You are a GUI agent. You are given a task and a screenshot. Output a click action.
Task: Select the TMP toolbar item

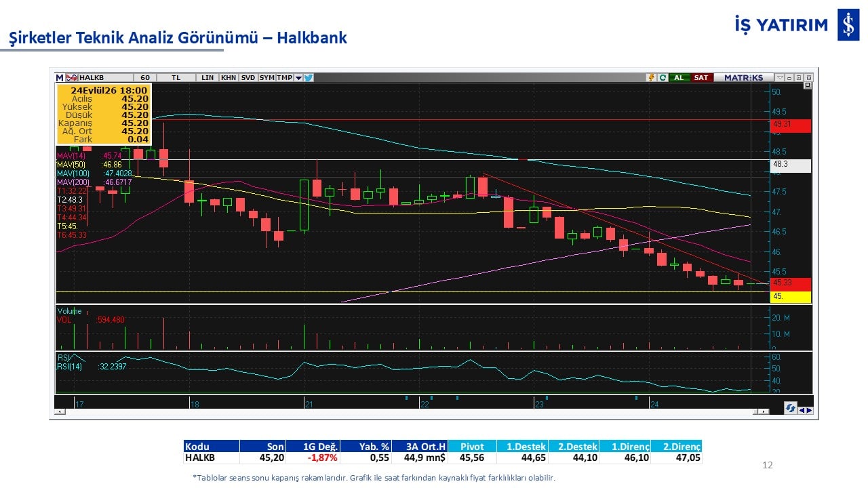[x=285, y=77]
